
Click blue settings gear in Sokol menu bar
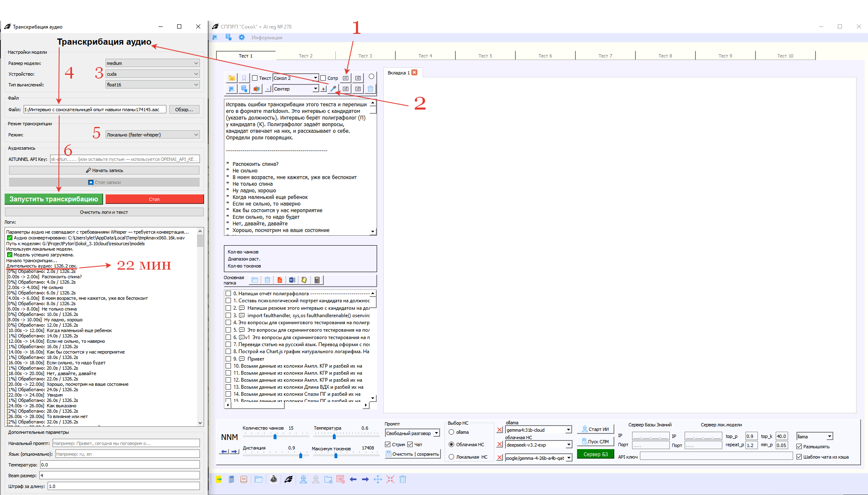point(242,37)
